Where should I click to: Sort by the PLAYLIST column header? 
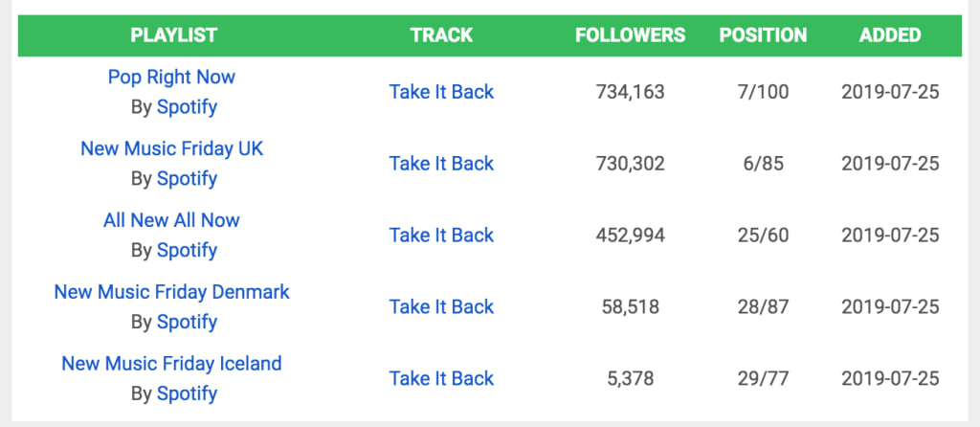point(173,35)
